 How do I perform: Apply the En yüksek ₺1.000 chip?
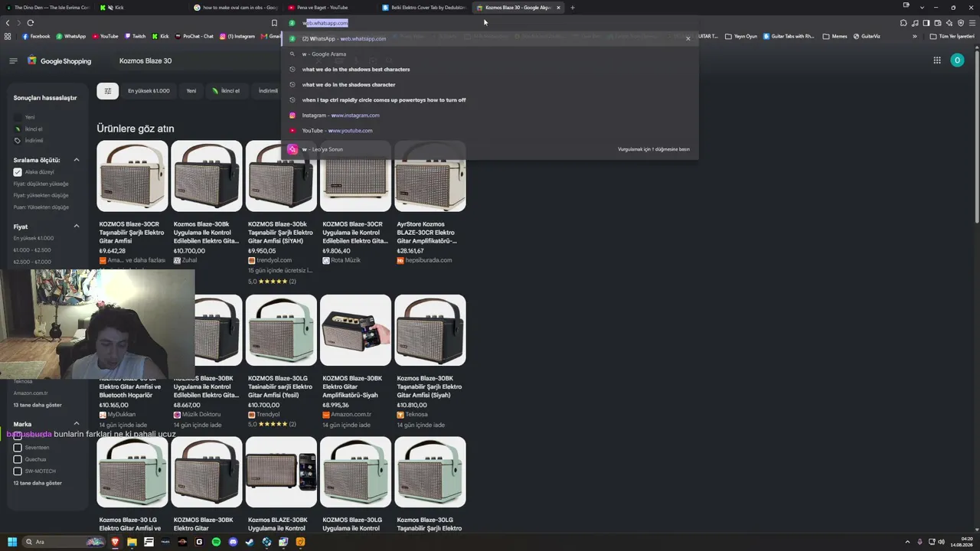[x=149, y=91]
